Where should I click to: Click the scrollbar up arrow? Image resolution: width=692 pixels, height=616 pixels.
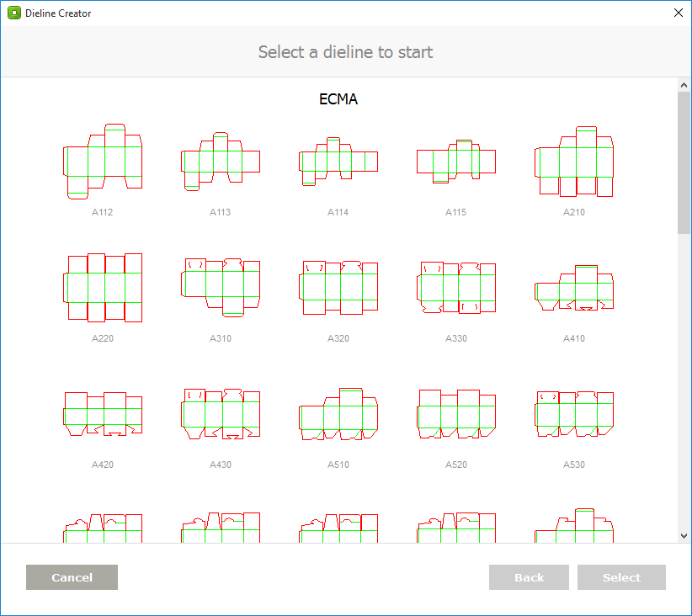684,85
